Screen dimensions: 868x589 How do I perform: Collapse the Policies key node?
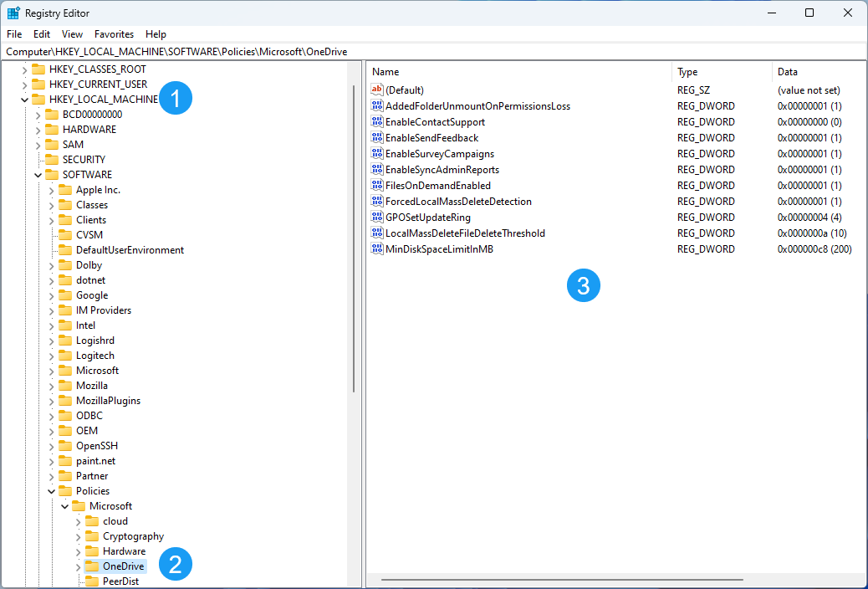51,491
